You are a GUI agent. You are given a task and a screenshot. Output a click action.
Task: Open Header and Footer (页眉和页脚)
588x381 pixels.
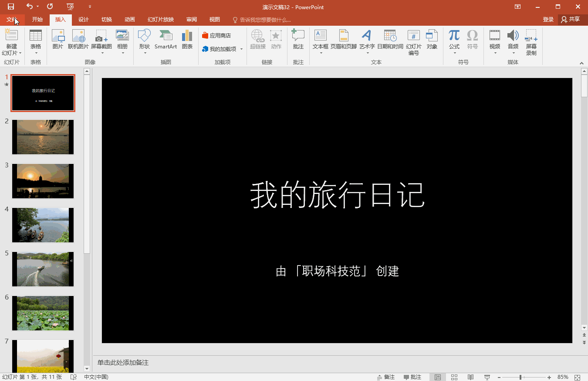point(344,40)
